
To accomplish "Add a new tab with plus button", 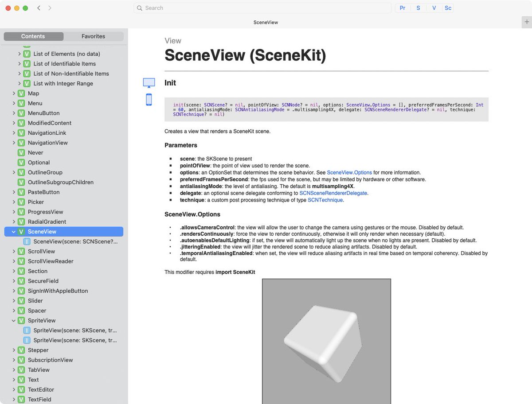I will (x=527, y=22).
